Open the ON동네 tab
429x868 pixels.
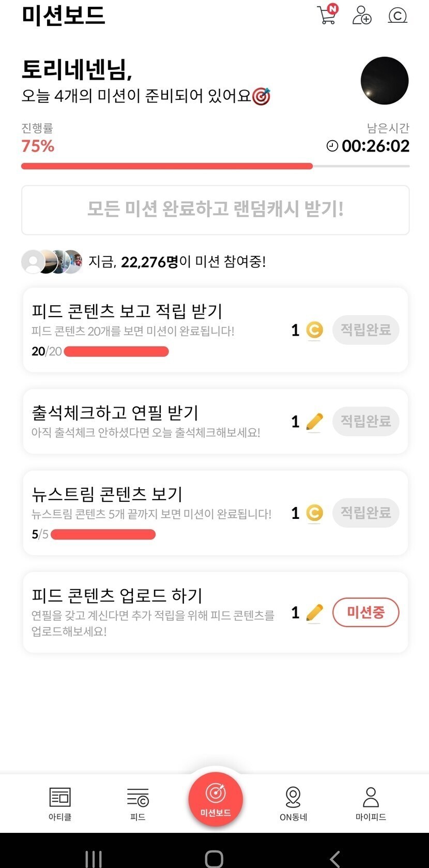[293, 803]
